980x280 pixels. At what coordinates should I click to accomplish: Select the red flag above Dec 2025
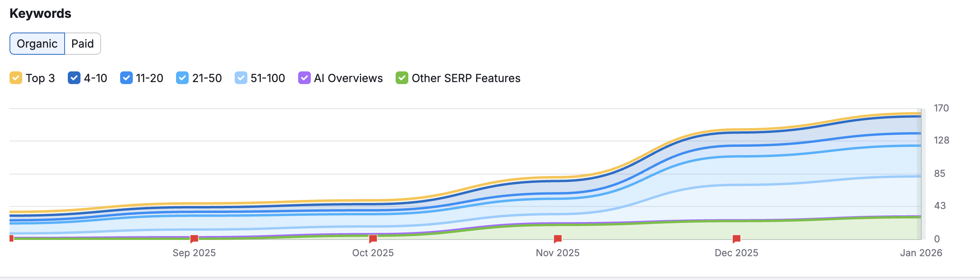point(737,239)
